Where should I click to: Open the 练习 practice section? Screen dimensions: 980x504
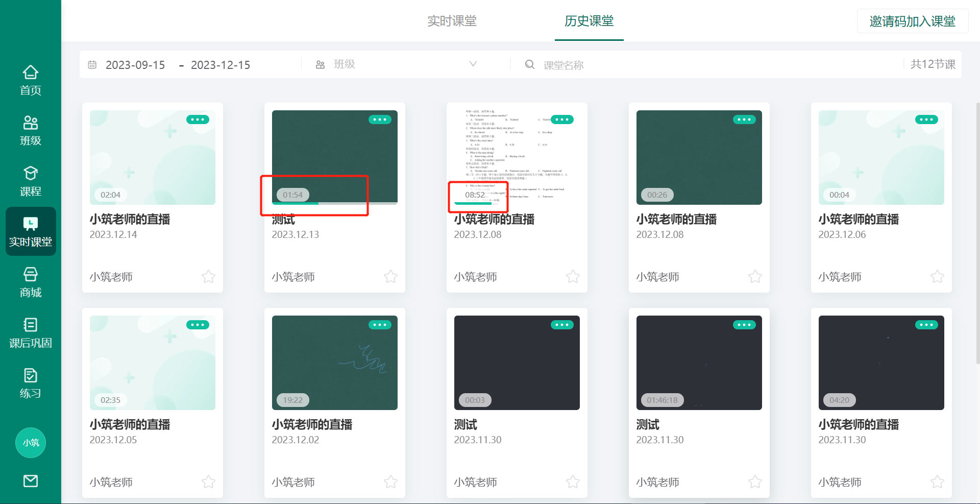click(x=30, y=383)
